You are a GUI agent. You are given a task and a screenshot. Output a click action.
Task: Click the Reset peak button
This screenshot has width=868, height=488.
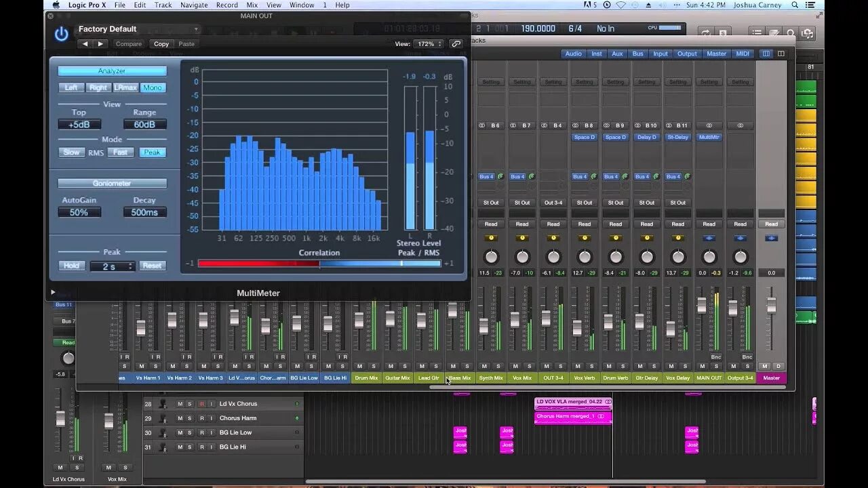tap(153, 266)
